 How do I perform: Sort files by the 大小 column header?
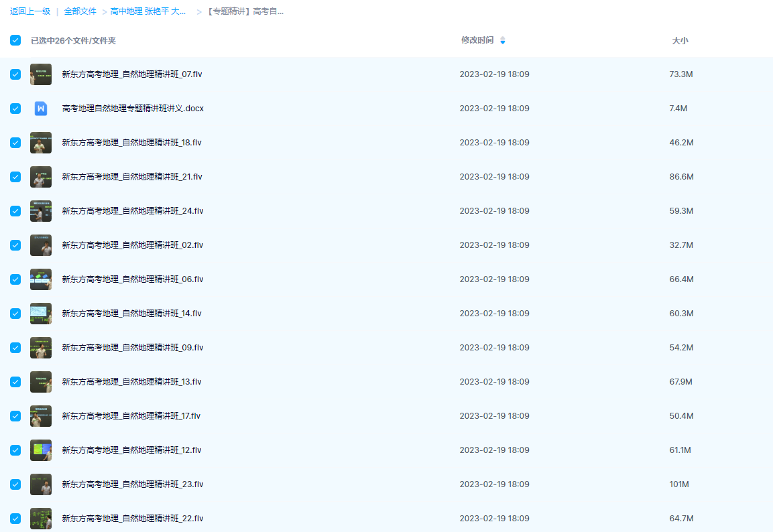pos(680,41)
